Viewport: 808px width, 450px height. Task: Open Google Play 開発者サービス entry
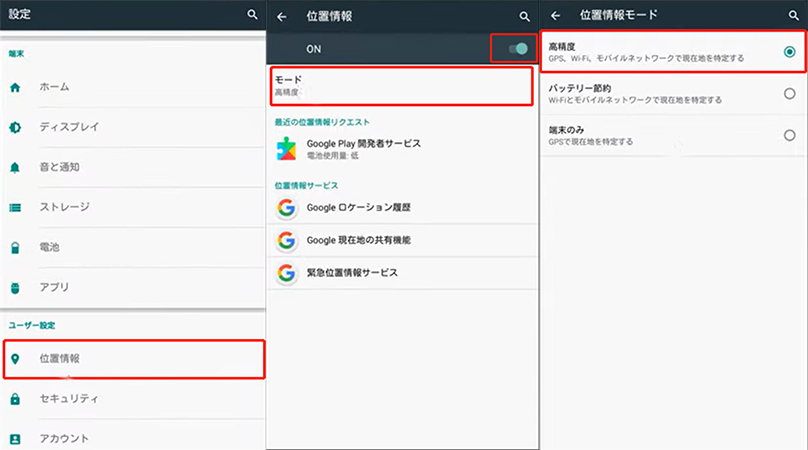[x=402, y=149]
